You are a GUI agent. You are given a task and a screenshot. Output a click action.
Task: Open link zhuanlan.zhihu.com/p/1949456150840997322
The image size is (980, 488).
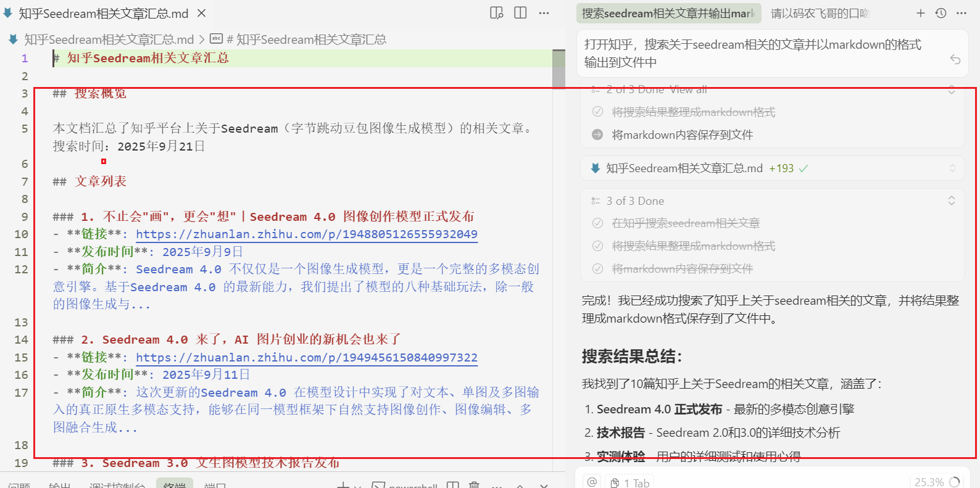[307, 358]
